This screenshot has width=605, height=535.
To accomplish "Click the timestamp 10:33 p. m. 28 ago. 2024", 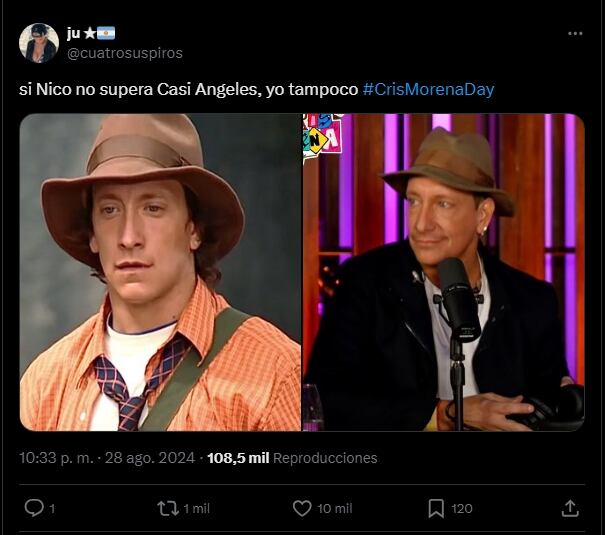I will tap(108, 458).
